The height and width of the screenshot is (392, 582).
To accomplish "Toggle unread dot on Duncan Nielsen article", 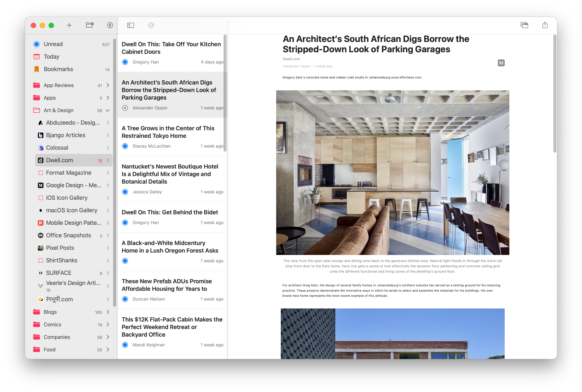I will [x=125, y=299].
